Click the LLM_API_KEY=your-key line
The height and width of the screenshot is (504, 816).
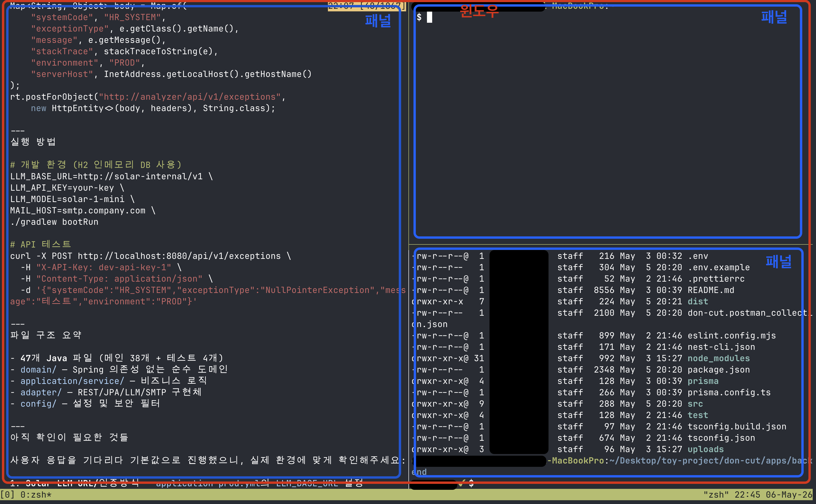click(x=67, y=188)
